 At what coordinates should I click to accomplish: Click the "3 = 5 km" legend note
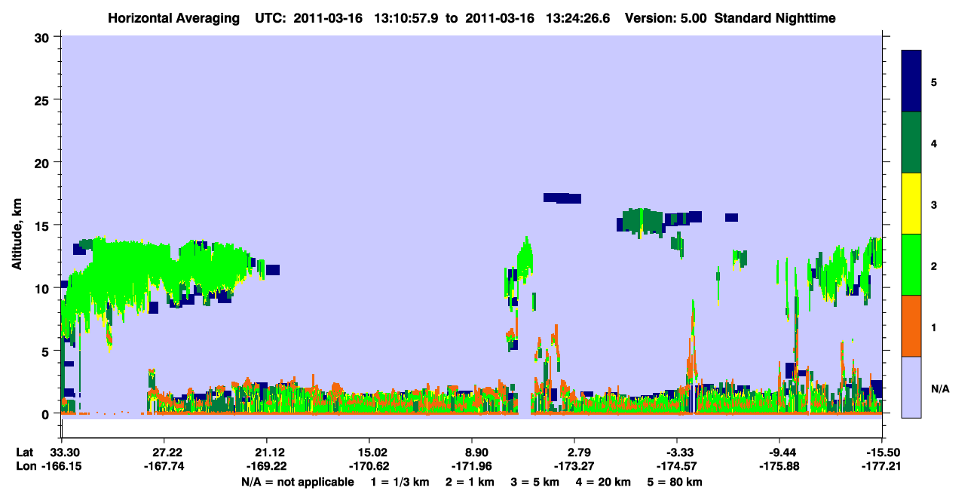tap(535, 482)
